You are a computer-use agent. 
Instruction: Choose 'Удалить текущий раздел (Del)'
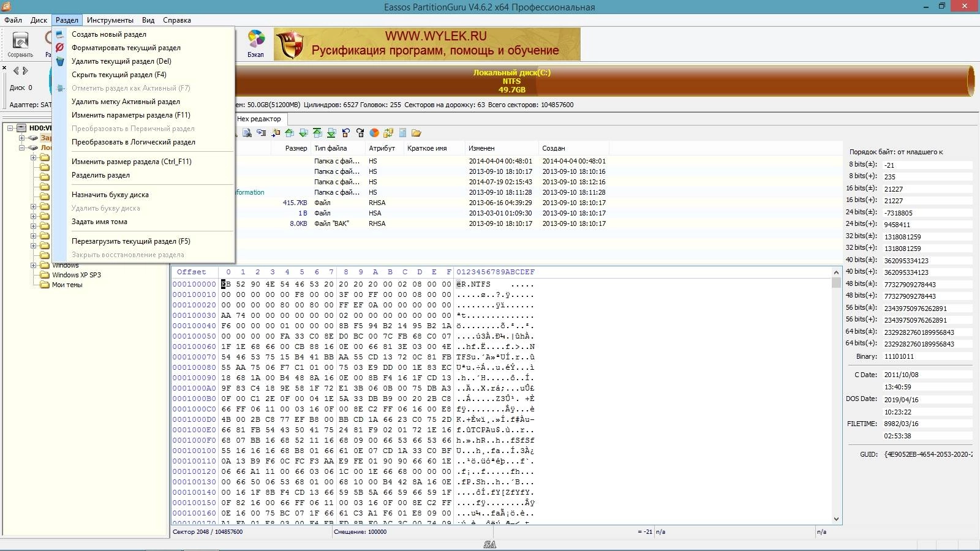point(143,61)
